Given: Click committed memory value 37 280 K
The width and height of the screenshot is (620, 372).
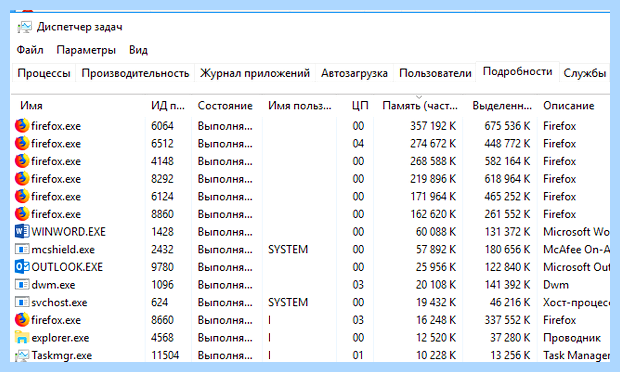Looking at the screenshot, I should 510,338.
